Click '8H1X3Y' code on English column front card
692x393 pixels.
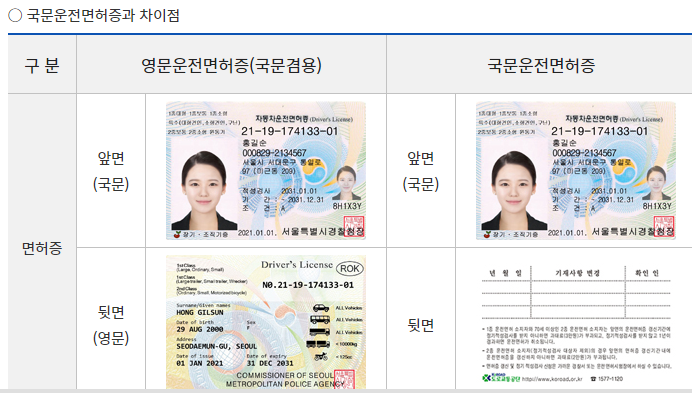point(347,206)
